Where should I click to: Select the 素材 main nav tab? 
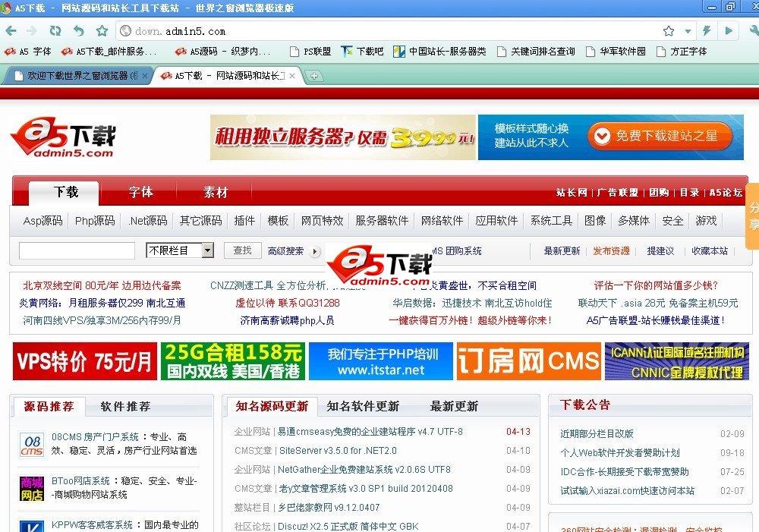[216, 192]
